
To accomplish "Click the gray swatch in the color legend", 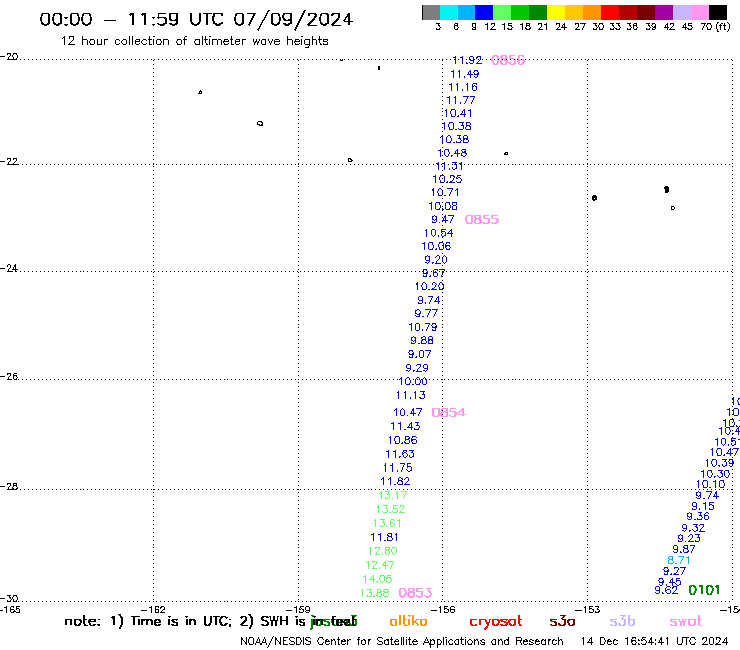I will 431,12.
